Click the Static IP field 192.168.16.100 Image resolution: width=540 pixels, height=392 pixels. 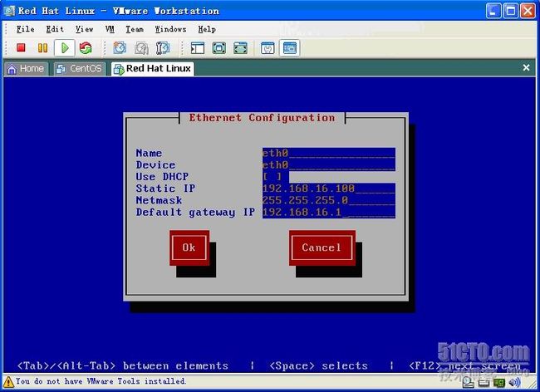click(x=328, y=189)
